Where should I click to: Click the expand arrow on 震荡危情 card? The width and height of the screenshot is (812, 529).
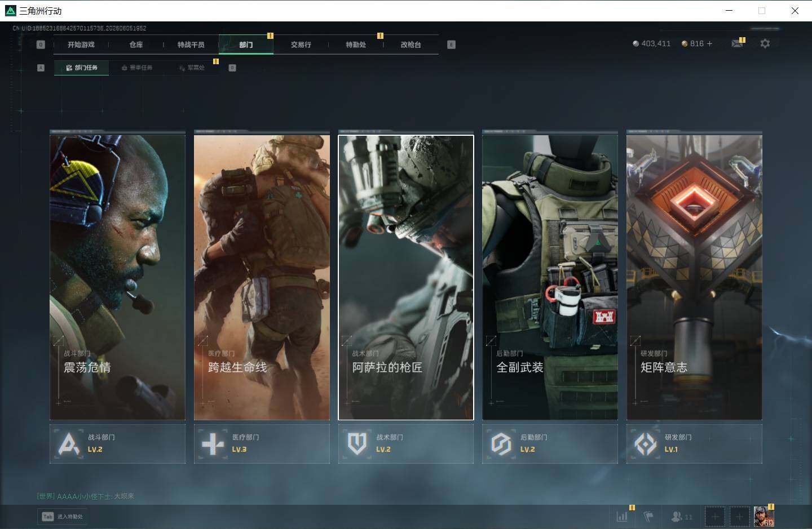(x=59, y=341)
